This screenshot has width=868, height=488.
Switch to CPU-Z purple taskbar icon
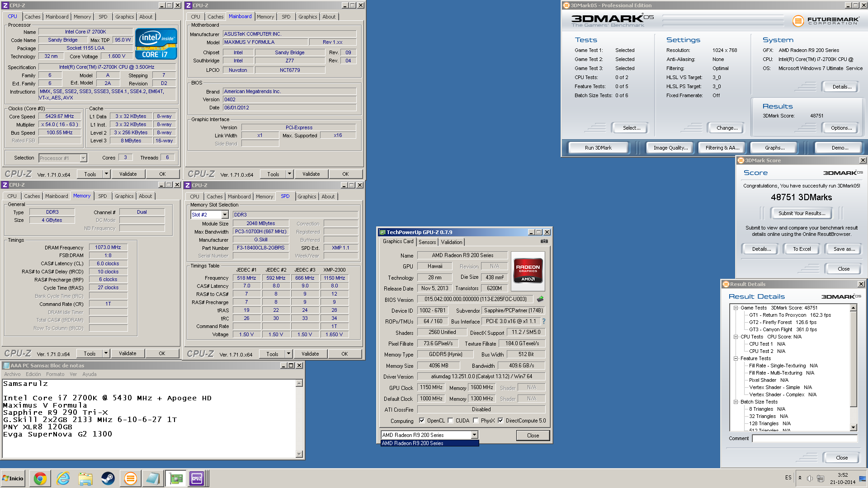click(x=197, y=478)
